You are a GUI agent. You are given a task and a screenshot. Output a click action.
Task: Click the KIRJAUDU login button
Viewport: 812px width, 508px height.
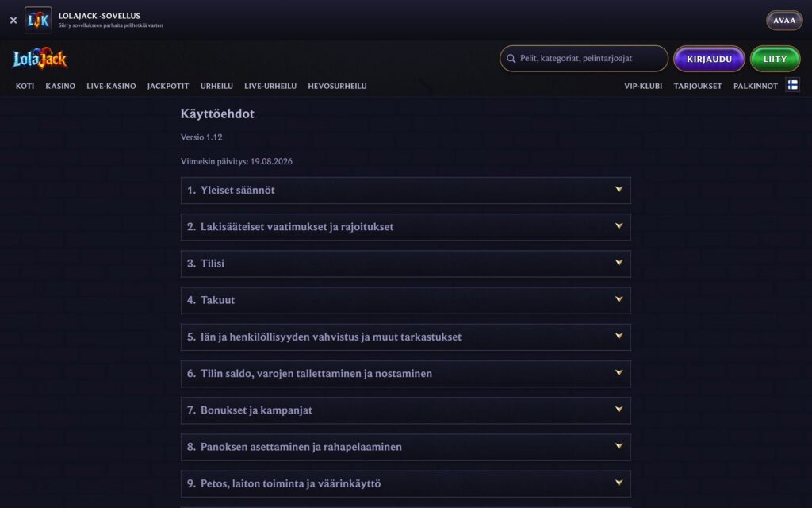(709, 59)
